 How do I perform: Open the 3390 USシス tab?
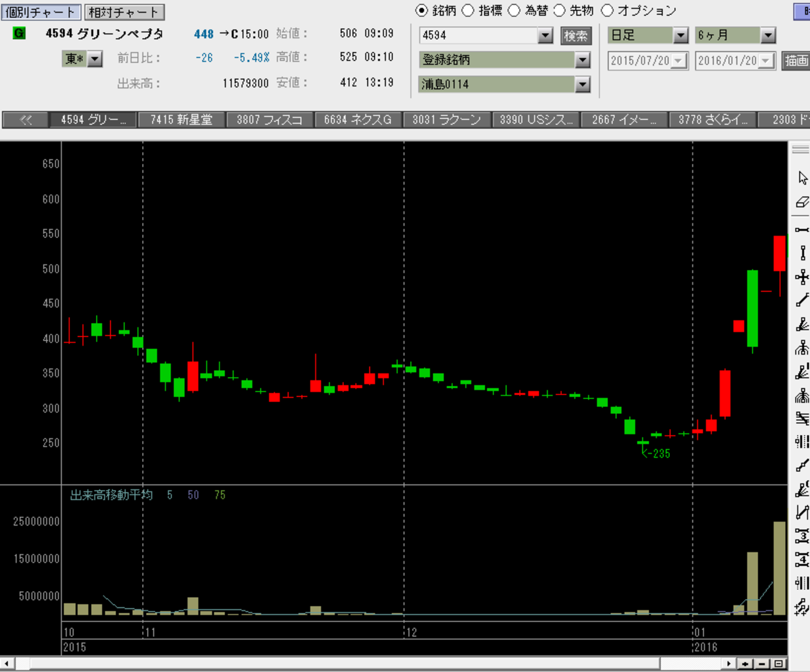pos(535,120)
